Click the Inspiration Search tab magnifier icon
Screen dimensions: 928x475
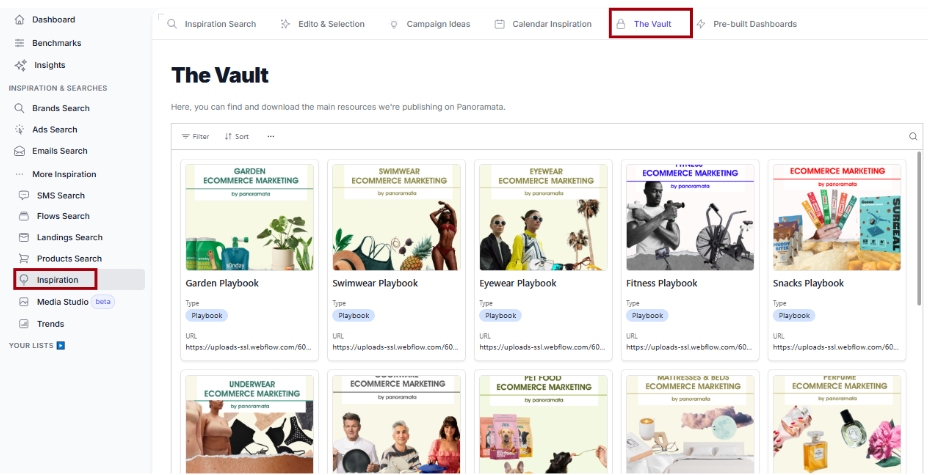click(x=172, y=24)
